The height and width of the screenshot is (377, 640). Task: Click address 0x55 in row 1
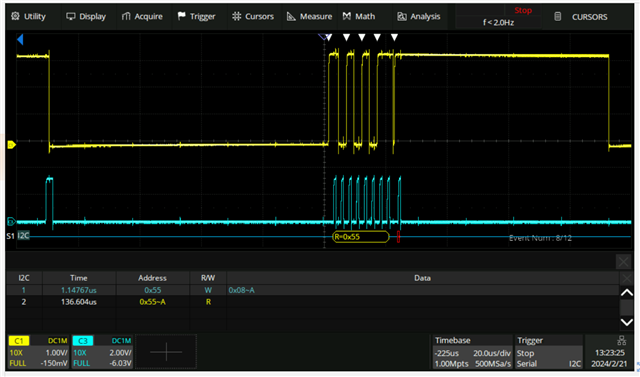coord(153,290)
